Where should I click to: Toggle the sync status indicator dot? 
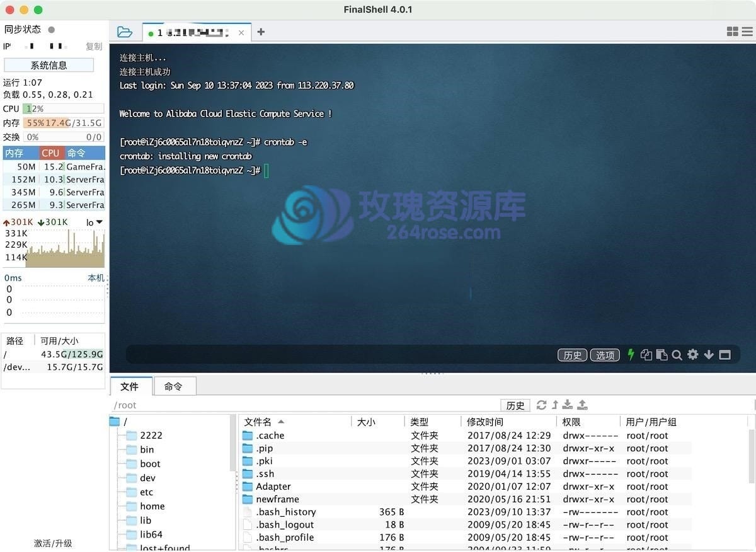(x=52, y=30)
